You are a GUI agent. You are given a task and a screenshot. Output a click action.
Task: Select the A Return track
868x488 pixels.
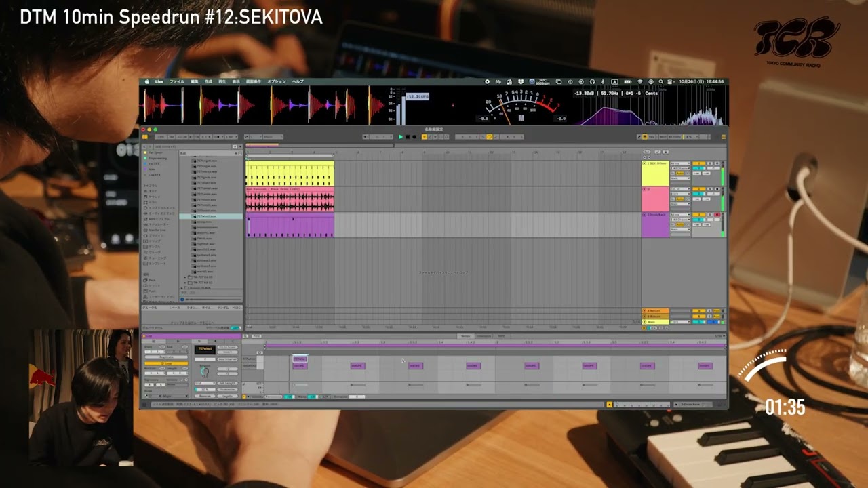[x=655, y=311]
